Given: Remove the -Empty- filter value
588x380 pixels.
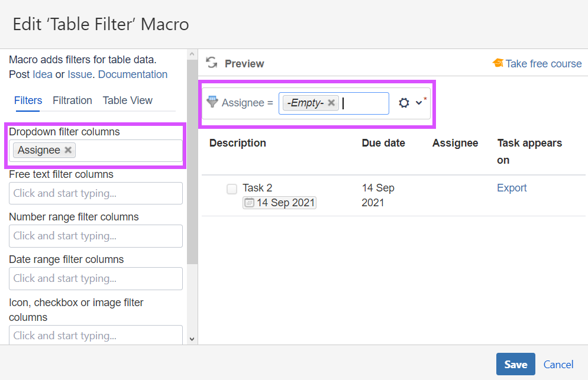Looking at the screenshot, I should point(331,103).
